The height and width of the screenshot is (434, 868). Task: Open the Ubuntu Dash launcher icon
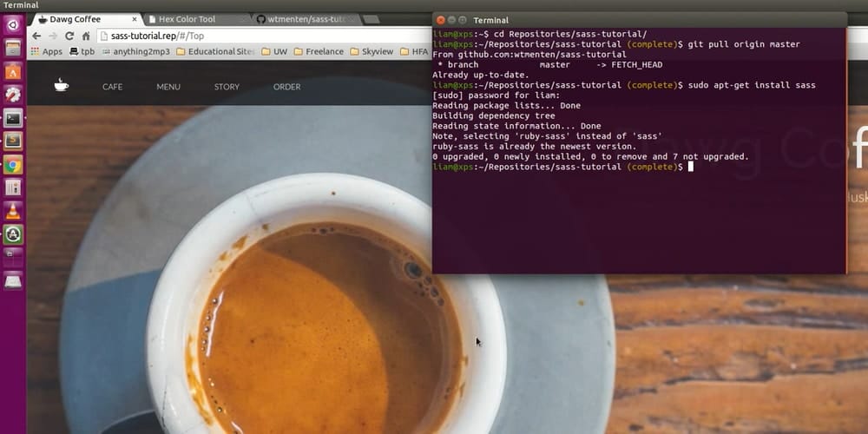[13, 24]
